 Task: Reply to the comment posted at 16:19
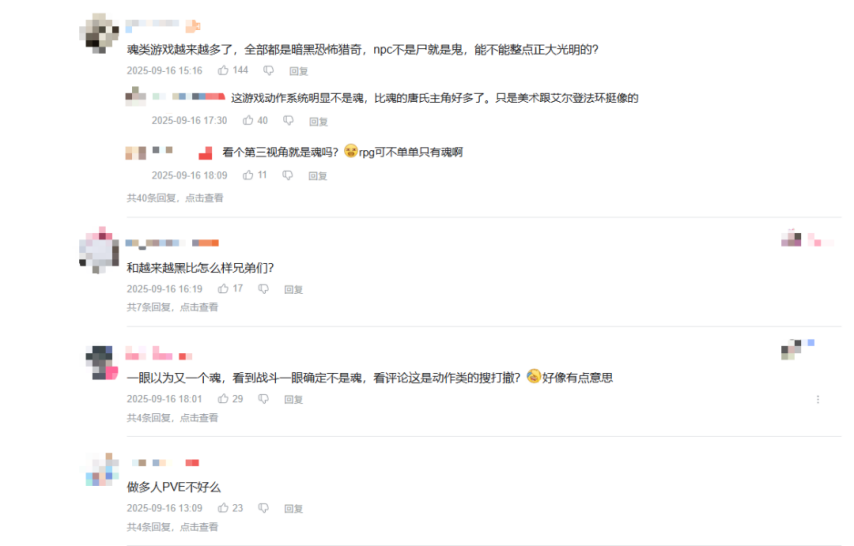[294, 289]
